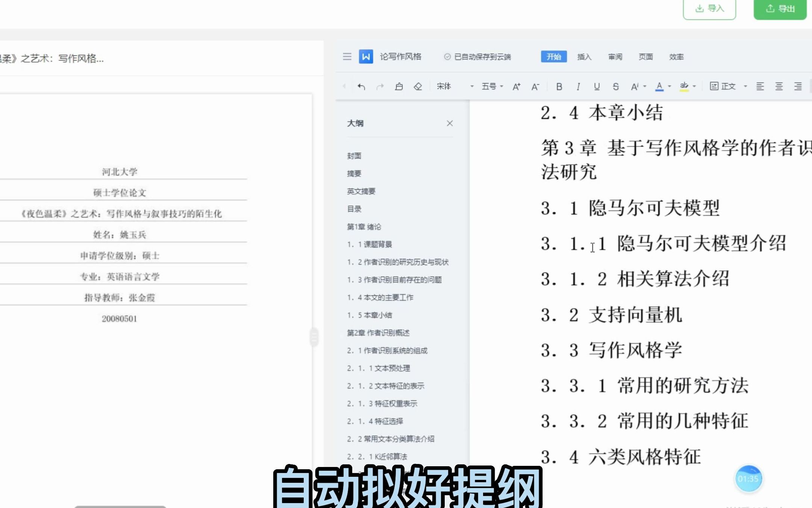
Task: Switch to the 开始 tab
Action: pos(554,56)
